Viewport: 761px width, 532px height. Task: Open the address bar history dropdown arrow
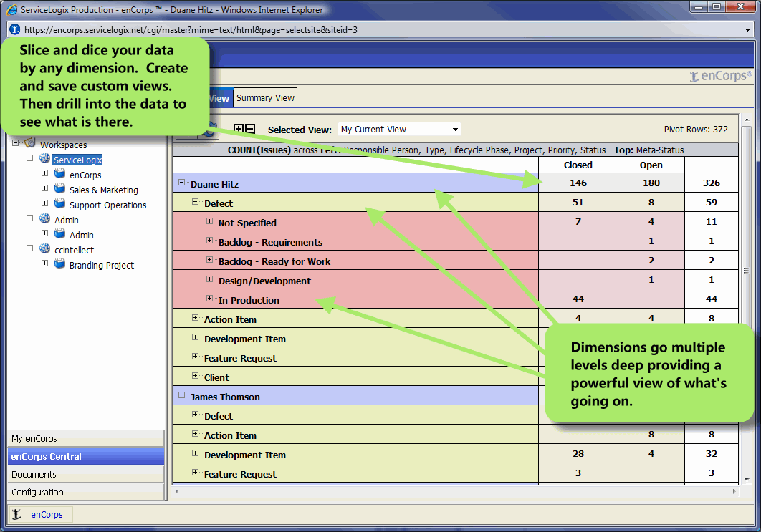[747, 30]
